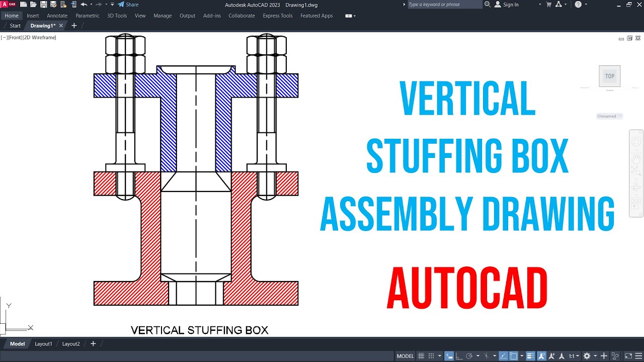Click the annotation monitor plus icon
This screenshot has height=362, width=644.
[603, 356]
